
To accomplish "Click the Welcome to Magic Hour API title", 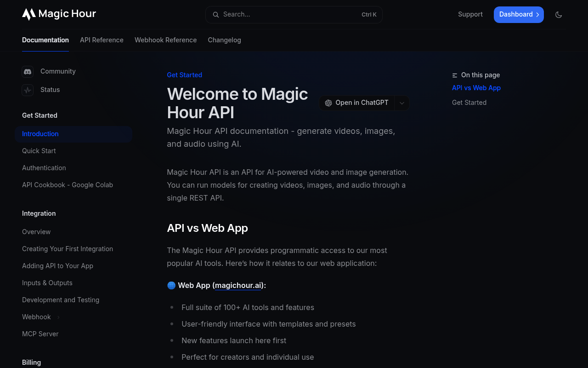I will [237, 103].
